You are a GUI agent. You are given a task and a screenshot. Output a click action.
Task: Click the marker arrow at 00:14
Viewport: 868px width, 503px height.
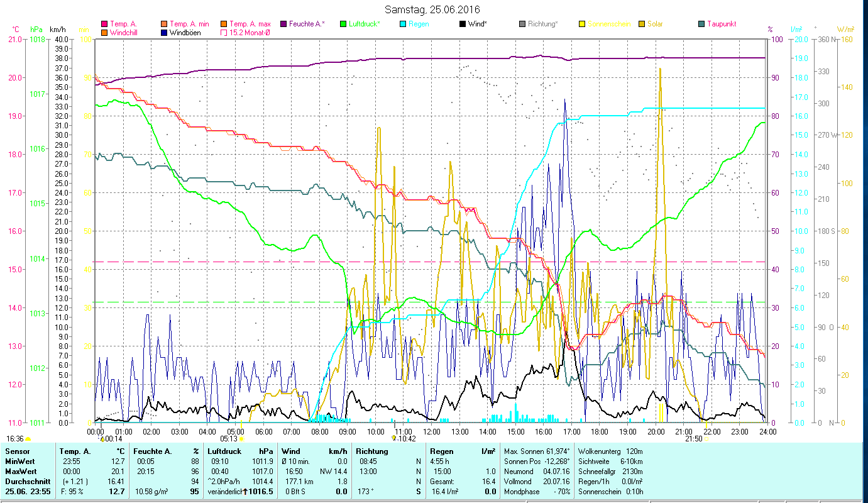pyautogui.click(x=102, y=439)
